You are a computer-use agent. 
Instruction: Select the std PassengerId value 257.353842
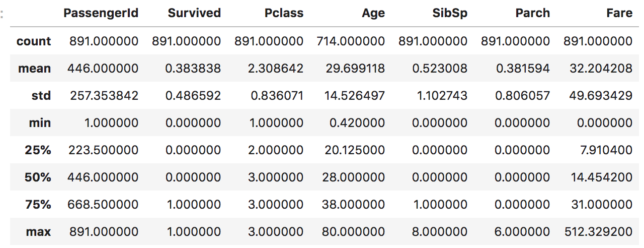coord(103,95)
